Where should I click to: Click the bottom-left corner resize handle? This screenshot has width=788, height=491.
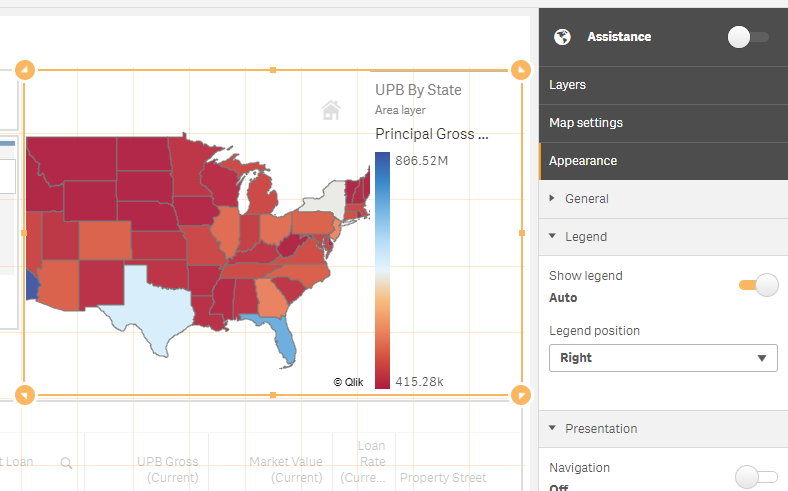(x=26, y=394)
